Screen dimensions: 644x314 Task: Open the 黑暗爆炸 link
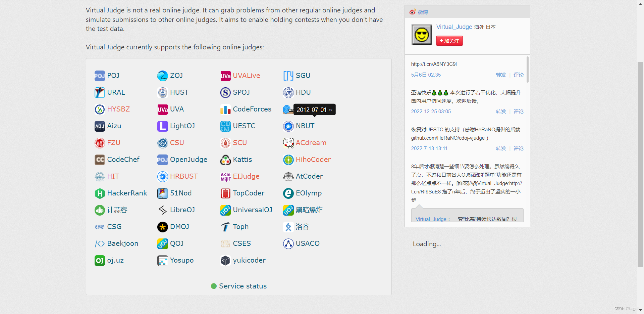click(x=309, y=210)
